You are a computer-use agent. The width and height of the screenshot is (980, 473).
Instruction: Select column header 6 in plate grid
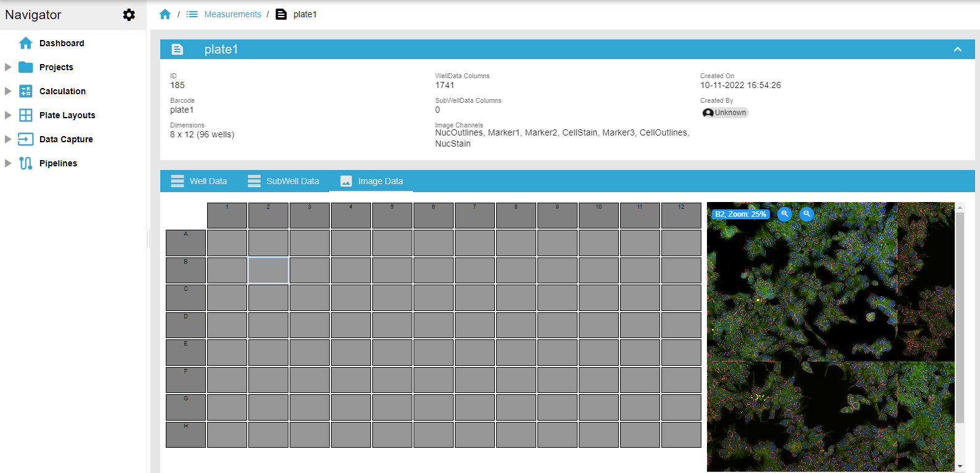pos(433,216)
